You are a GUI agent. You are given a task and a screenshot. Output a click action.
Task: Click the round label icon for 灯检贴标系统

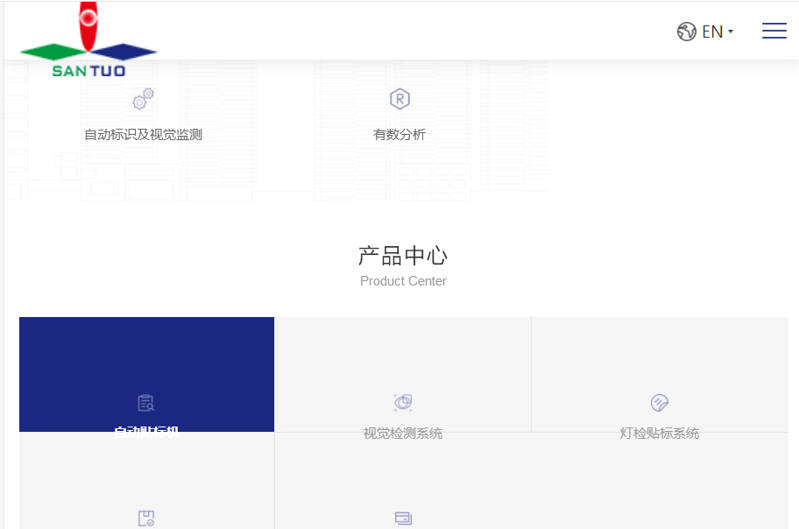coord(659,403)
